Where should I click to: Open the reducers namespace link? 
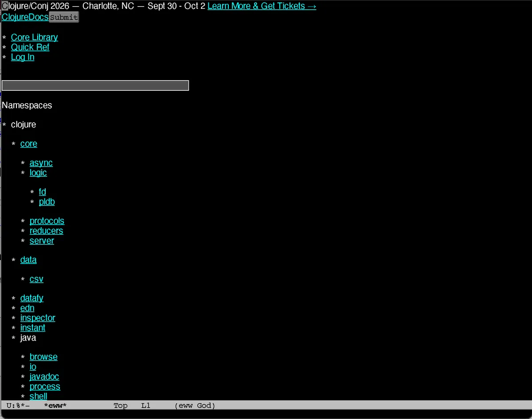(47, 231)
